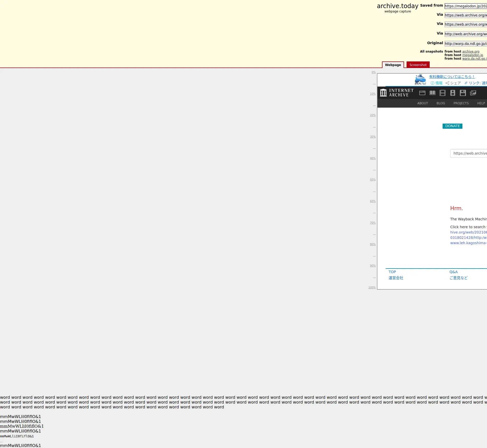Open the Video filmstrip icon
Screen dimensions: 487x448
(x=443, y=93)
